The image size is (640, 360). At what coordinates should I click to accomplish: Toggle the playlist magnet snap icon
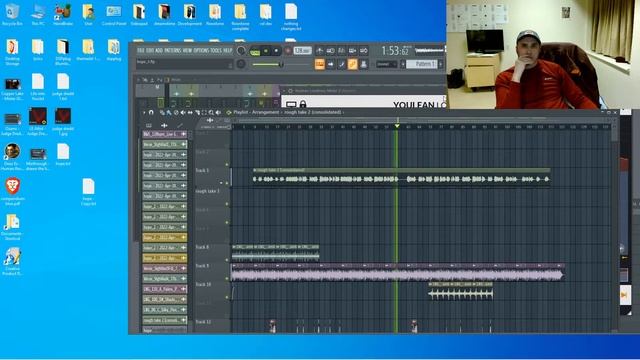coord(151,112)
